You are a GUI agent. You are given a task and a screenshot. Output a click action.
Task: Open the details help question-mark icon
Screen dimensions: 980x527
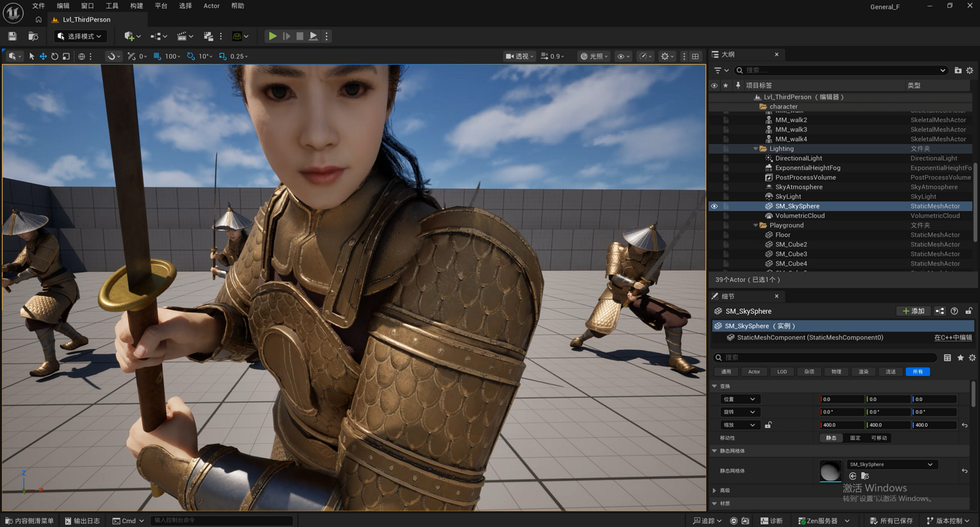(x=955, y=311)
